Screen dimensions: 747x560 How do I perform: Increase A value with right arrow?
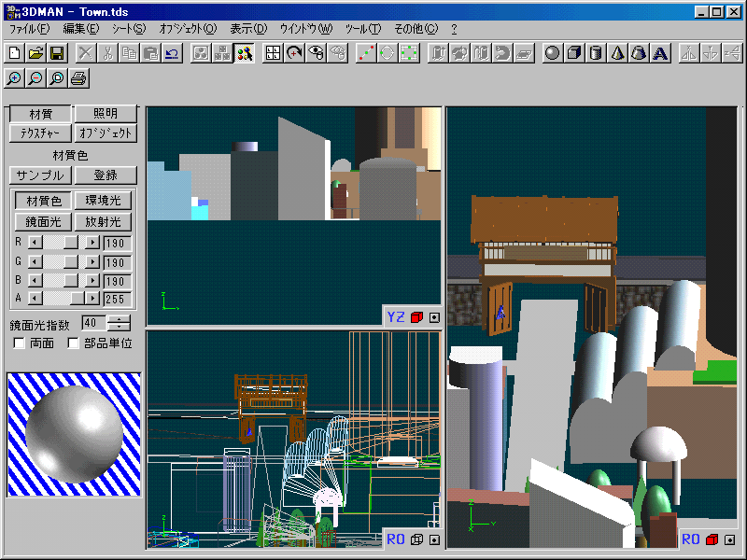tap(92, 299)
